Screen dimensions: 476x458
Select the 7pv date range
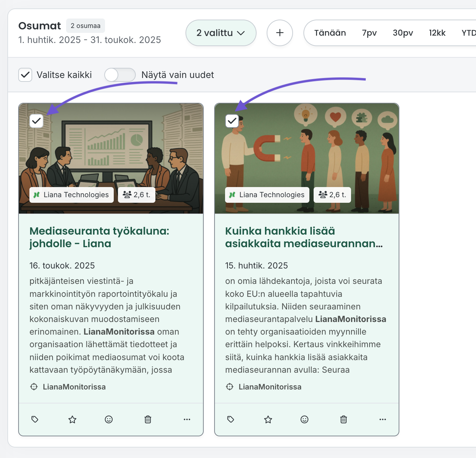point(369,33)
